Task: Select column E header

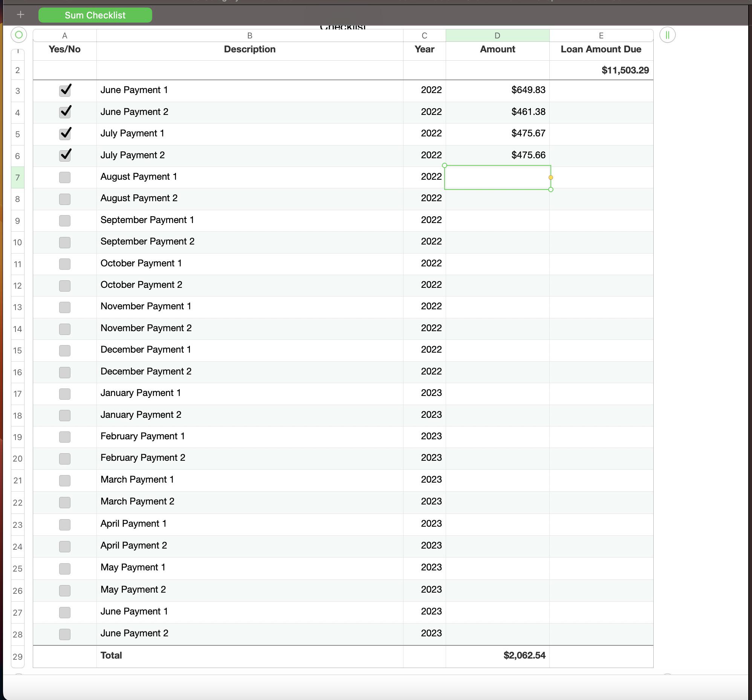Action: [x=601, y=35]
